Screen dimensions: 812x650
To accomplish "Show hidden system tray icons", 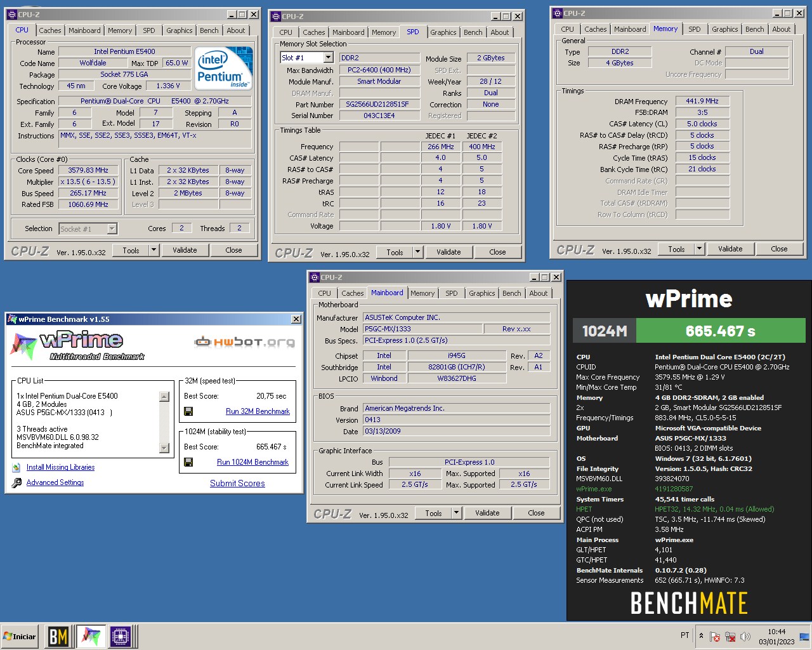I will 701,636.
